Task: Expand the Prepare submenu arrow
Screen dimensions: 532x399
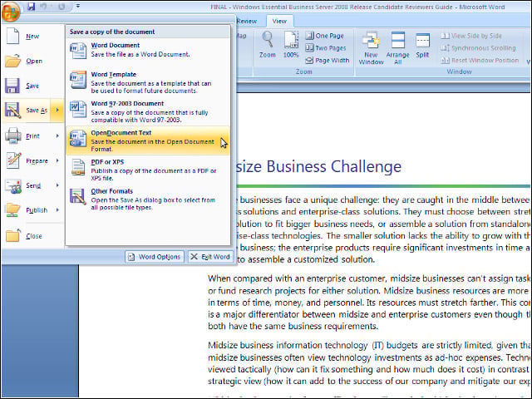Action: pos(57,160)
